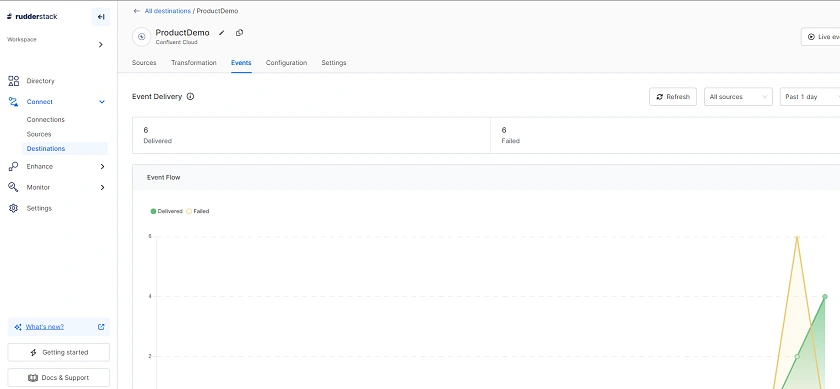Follow the All destinations breadcrumb link

(168, 11)
